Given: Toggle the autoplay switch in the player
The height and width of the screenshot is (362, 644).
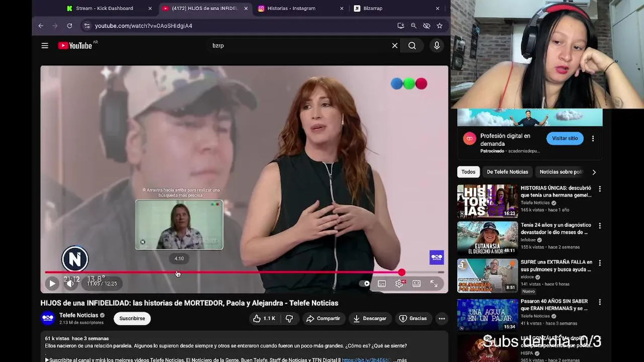Looking at the screenshot, I should point(364,284).
